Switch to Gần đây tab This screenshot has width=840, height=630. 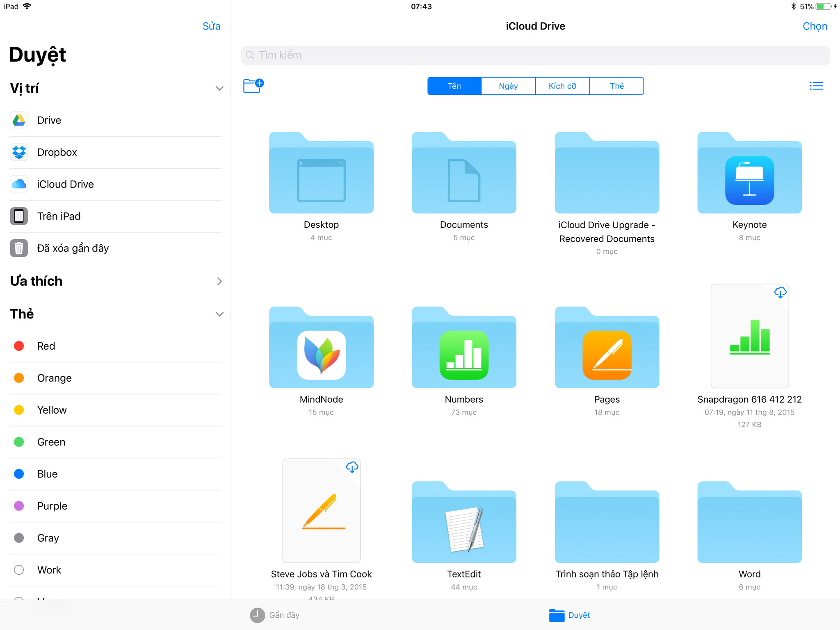(275, 615)
